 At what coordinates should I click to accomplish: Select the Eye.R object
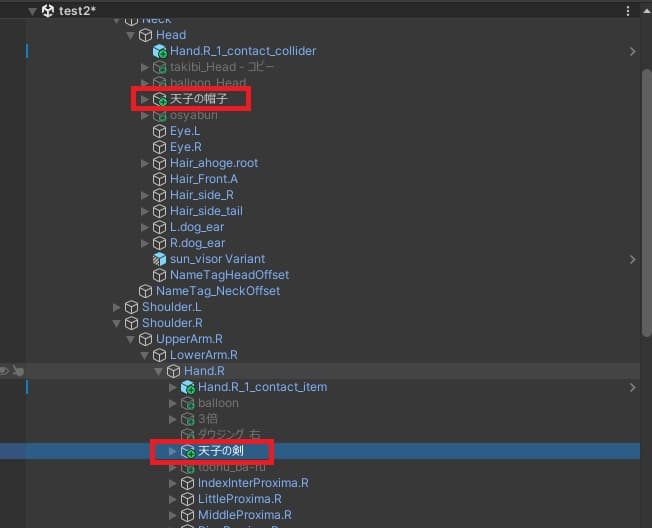pos(186,147)
